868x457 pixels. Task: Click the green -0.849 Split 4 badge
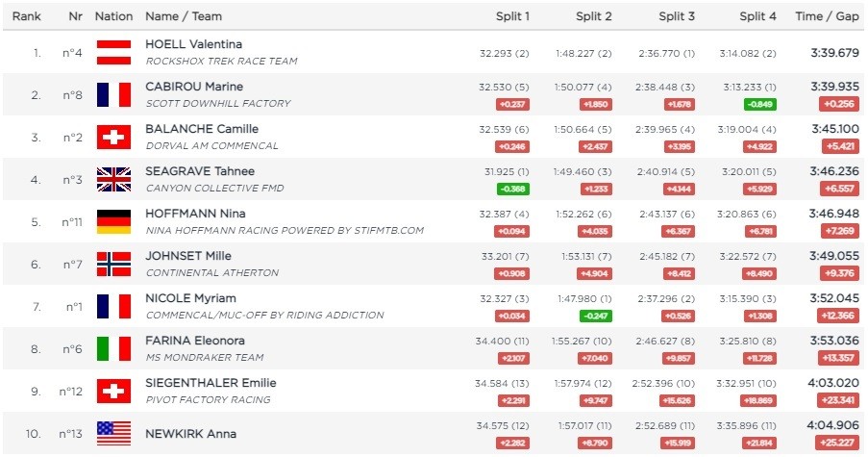(760, 104)
